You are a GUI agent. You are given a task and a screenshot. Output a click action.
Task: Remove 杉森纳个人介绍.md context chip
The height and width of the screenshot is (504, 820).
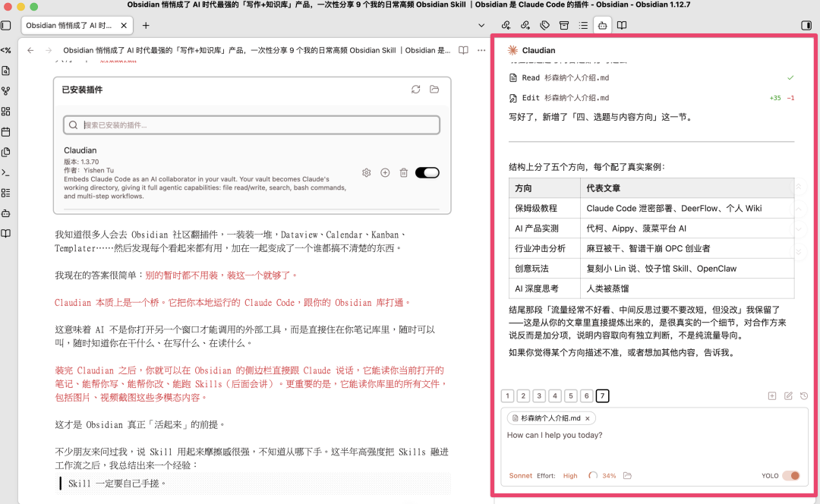[x=587, y=418]
